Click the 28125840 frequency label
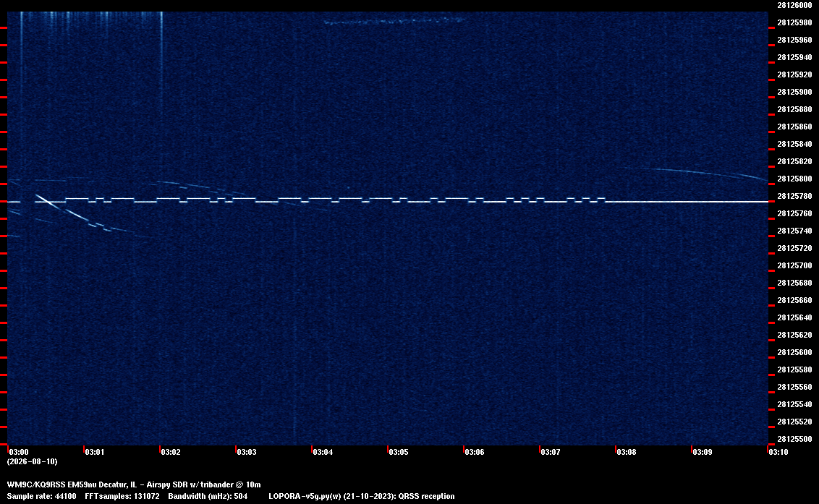This screenshot has height=504, width=819. pos(794,144)
